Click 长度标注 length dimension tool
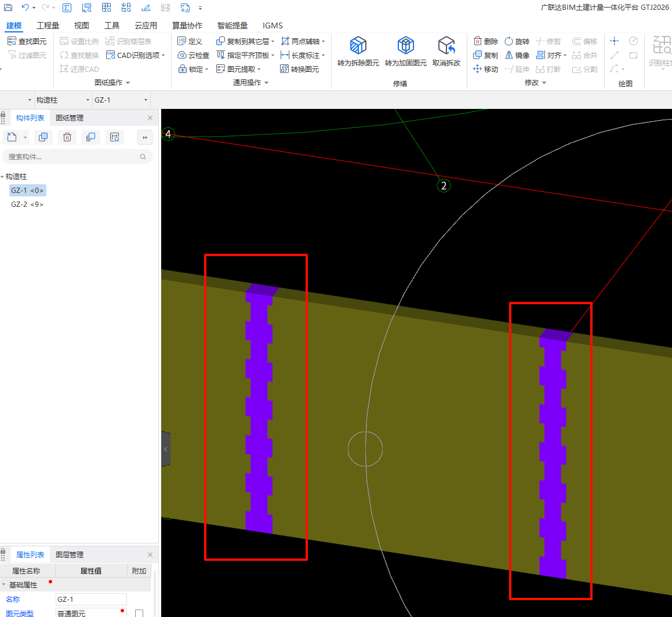The height and width of the screenshot is (617, 672). coord(303,55)
